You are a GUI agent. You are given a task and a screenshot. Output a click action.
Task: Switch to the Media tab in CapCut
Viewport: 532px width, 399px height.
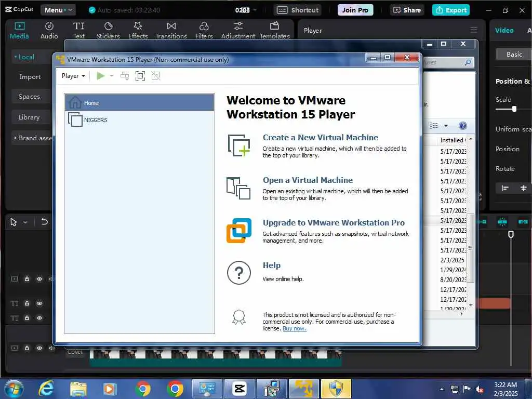click(19, 31)
